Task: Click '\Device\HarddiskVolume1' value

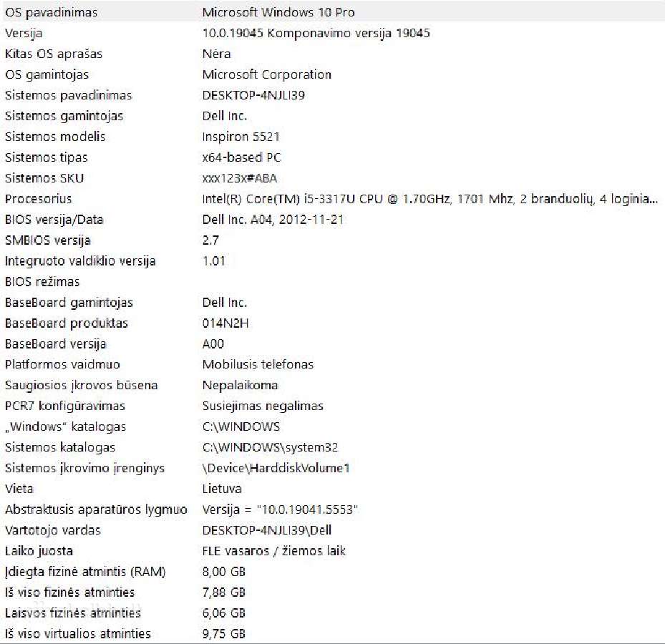Action: click(x=276, y=469)
